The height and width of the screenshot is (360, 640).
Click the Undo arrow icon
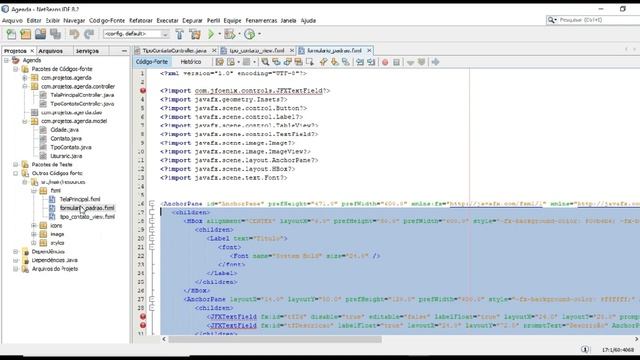tap(74, 34)
